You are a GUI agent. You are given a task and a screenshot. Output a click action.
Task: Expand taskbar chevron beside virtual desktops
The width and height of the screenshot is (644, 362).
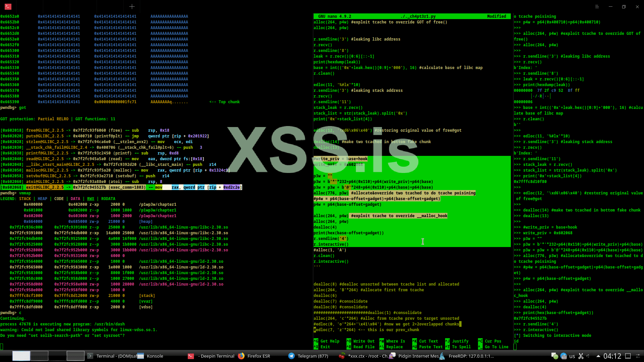90,356
